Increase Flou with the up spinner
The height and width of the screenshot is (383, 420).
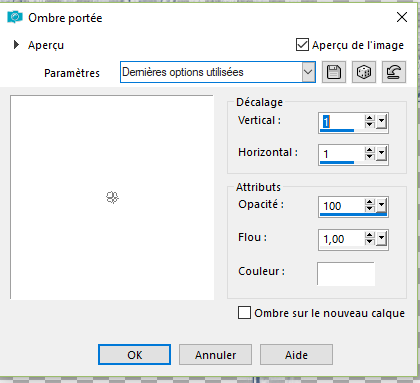pos(369,235)
